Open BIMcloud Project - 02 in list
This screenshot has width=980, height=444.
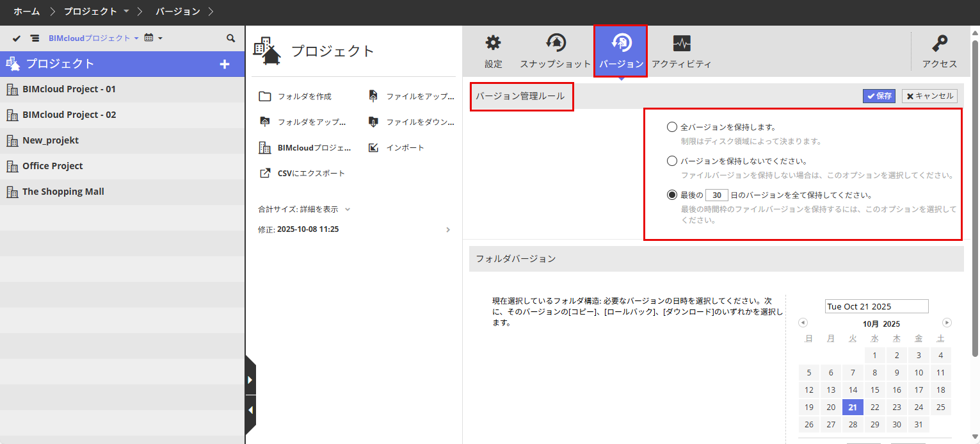tap(122, 115)
